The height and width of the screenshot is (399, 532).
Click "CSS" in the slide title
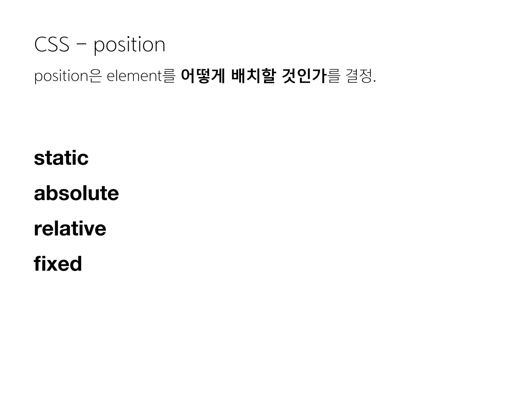pos(52,44)
